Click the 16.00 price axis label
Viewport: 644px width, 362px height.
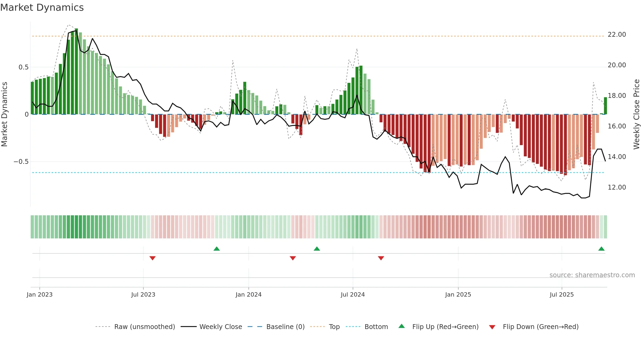click(617, 126)
